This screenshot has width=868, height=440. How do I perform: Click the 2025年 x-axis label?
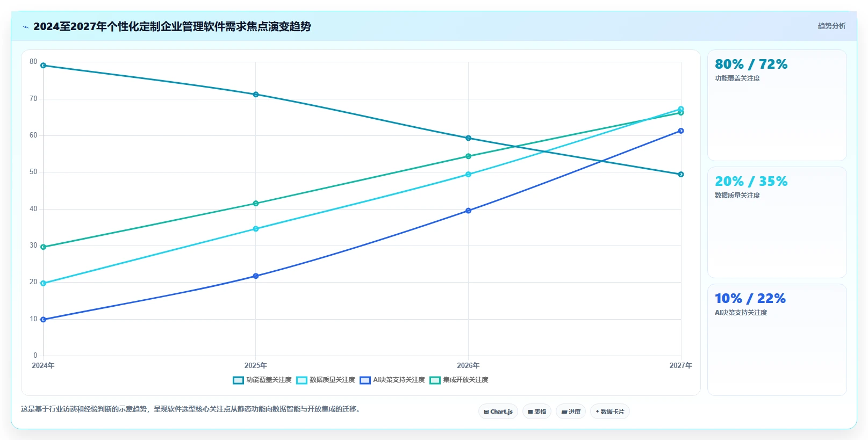click(x=256, y=365)
